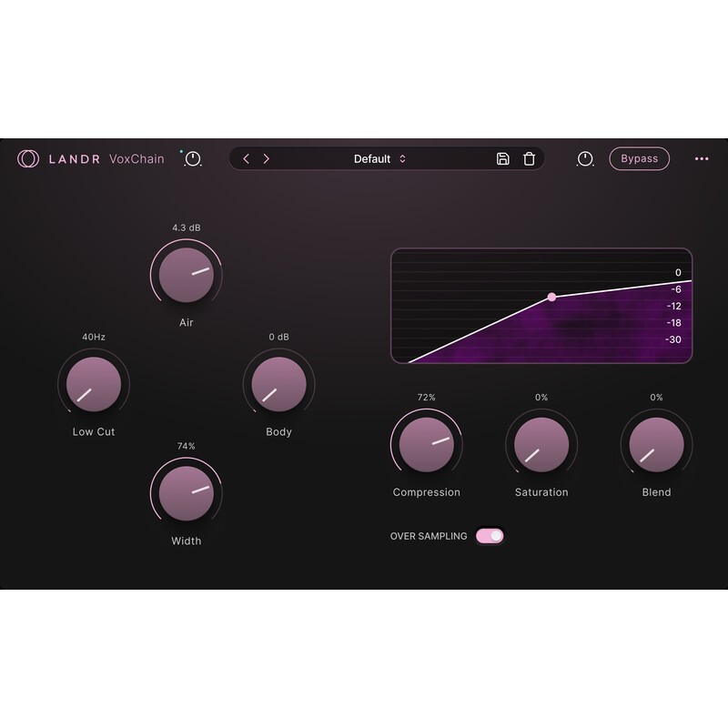Click the power icon left of Bypass
This screenshot has height=728, width=728.
(585, 159)
